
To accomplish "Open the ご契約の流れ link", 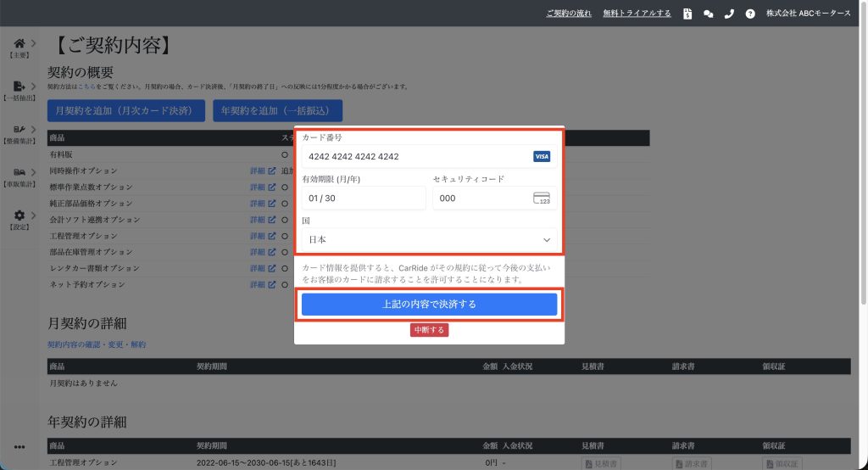I will pos(569,14).
